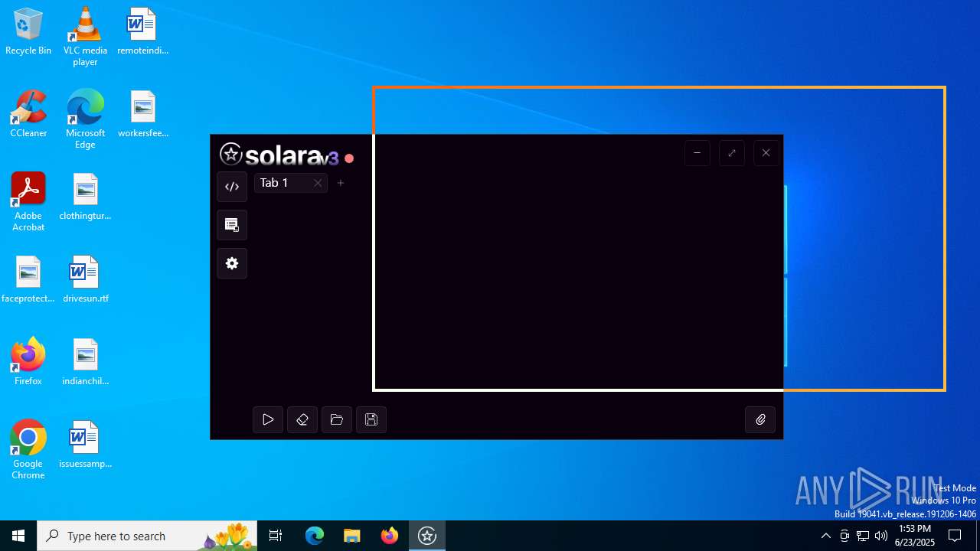This screenshot has height=551, width=980.
Task: Show hidden system tray icons
Action: [x=825, y=536]
